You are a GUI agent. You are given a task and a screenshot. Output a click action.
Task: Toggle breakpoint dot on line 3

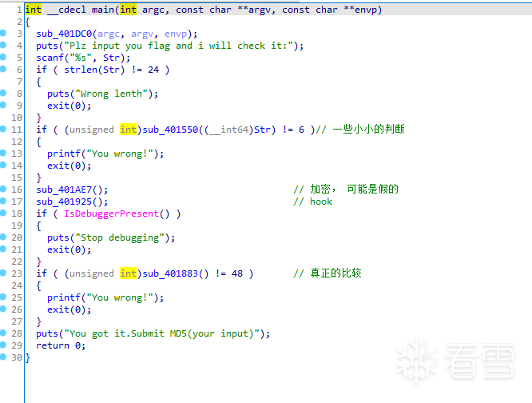(3, 33)
